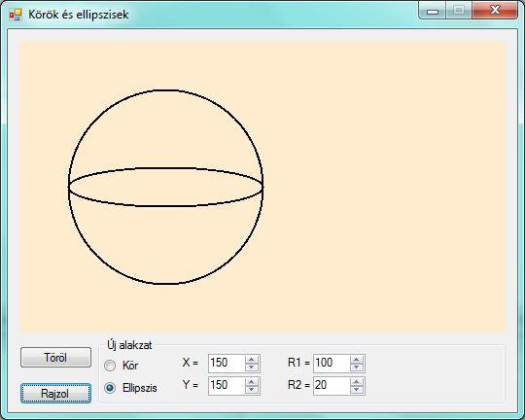The height and width of the screenshot is (420, 525).
Task: Increase R1 radius with up arrow
Action: (x=356, y=360)
